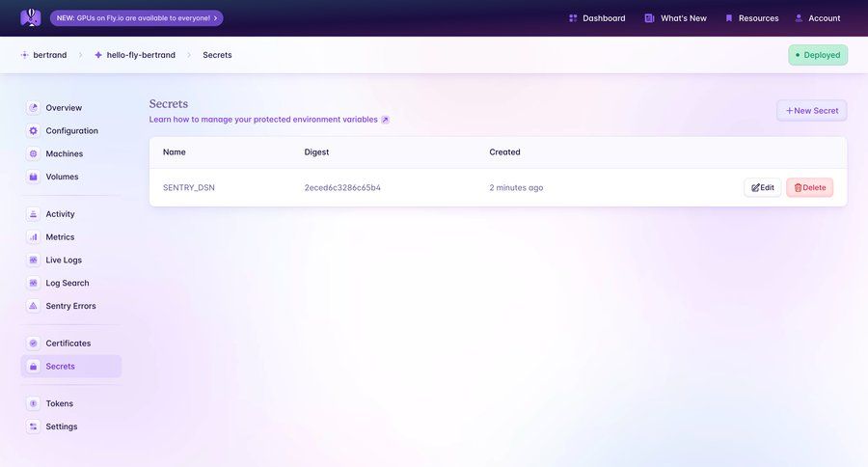Click the Name column header
The width and height of the screenshot is (868, 467).
coord(175,151)
